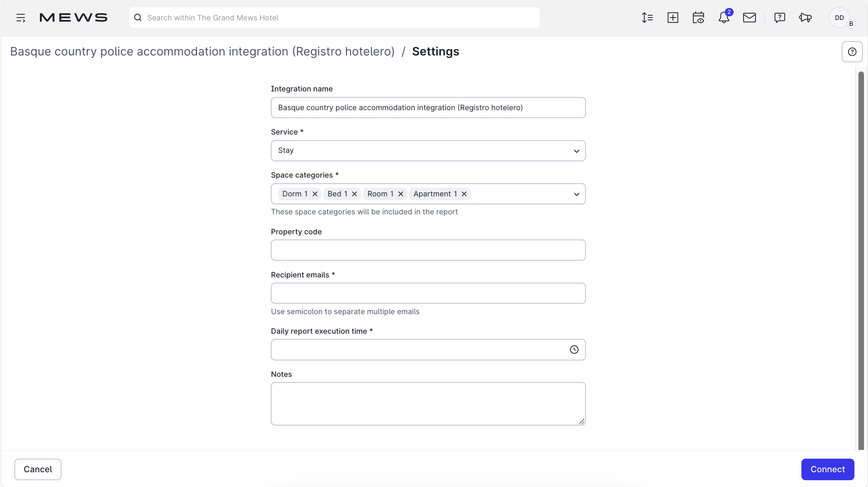Viewport: 868px width, 487px height.
Task: Click the plus square create icon
Action: (x=673, y=18)
